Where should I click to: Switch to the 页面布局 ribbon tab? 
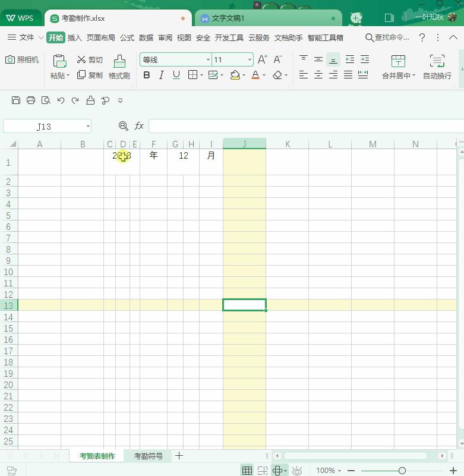[101, 37]
